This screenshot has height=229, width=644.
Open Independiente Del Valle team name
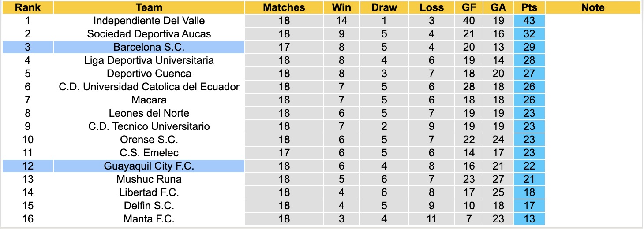[149, 21]
